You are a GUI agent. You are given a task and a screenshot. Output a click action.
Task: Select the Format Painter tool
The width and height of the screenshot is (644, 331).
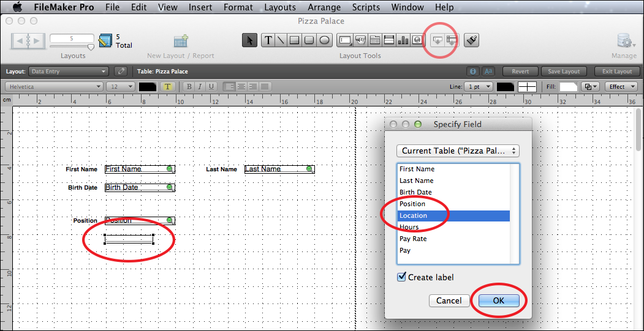(471, 40)
